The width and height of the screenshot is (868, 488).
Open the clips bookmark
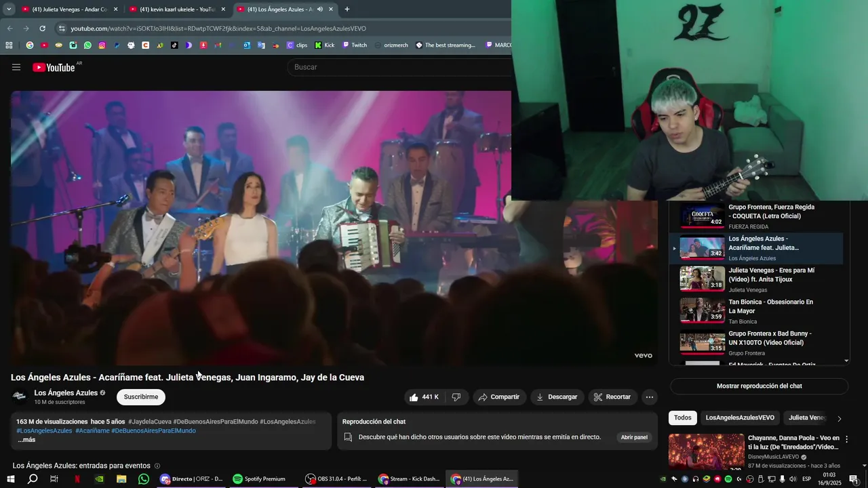[x=297, y=45]
